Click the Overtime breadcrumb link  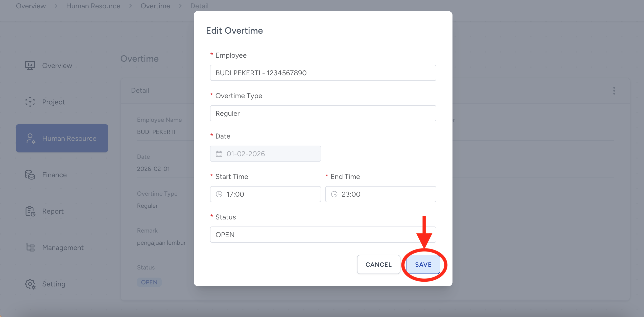coord(155,6)
